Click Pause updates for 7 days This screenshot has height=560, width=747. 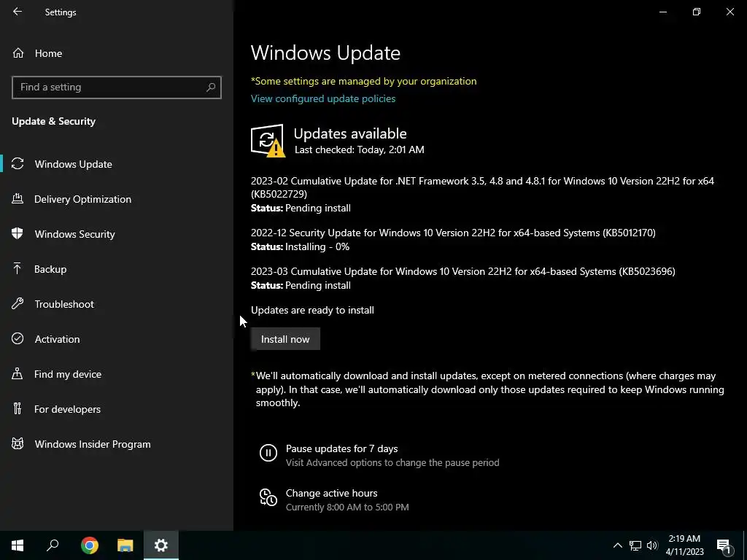(x=341, y=448)
